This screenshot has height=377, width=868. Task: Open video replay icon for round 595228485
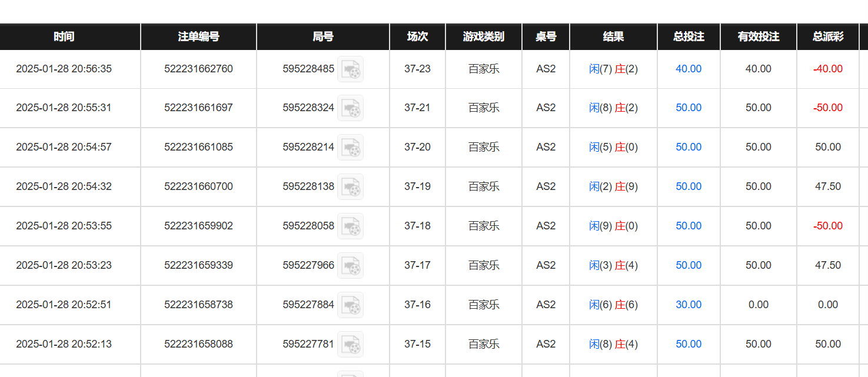[350, 69]
